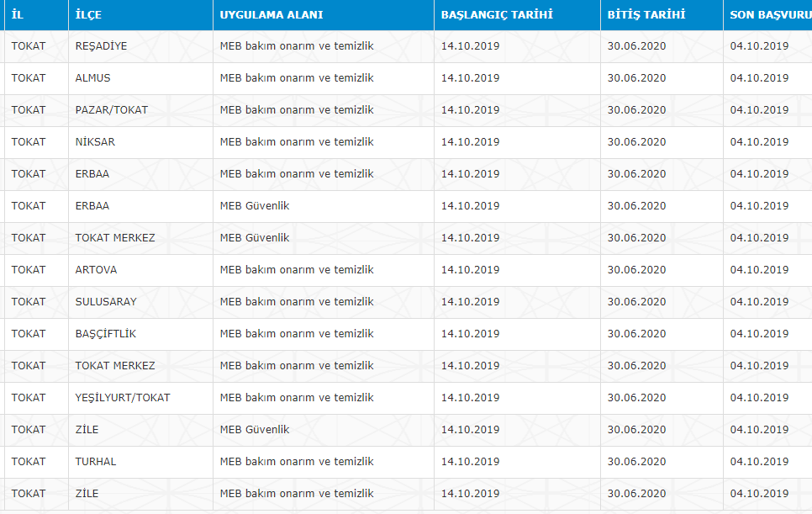The image size is (812, 514).
Task: Click end date 30.06.2020 in BAŞÇİFTLİK row
Action: coord(636,334)
